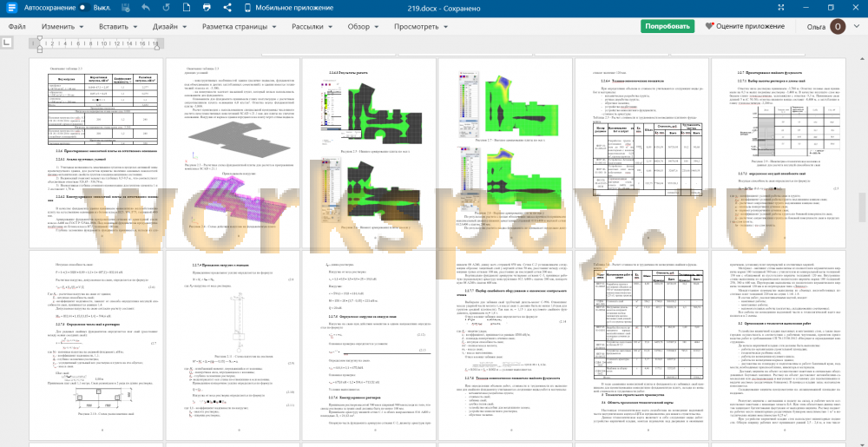Select the page with the pile geology diagram

click(x=779, y=152)
